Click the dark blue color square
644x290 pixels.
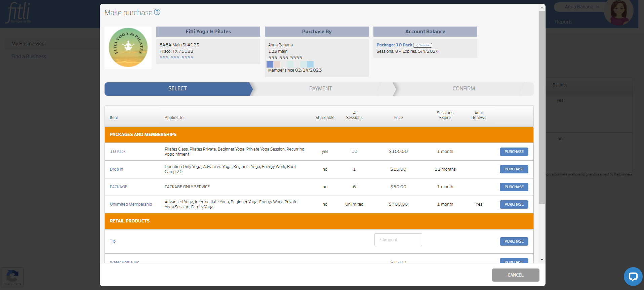pos(270,64)
